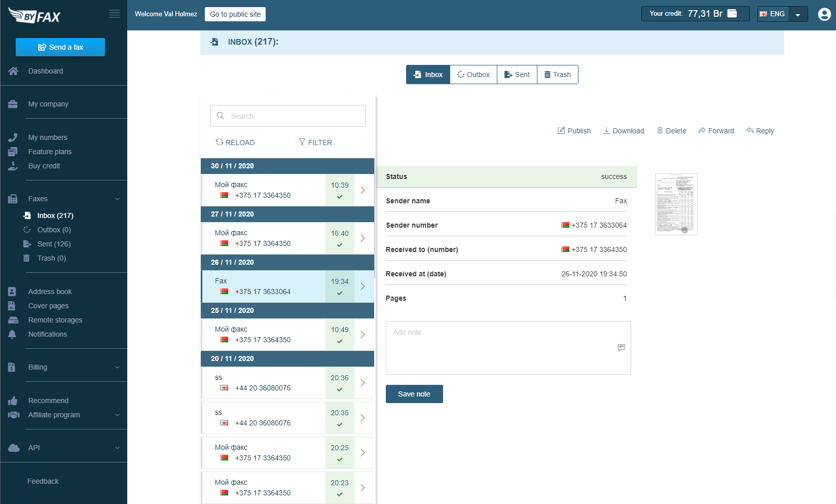Viewport: 836px width, 504px height.
Task: Expand the Billing sidebar section
Action: [x=117, y=367]
